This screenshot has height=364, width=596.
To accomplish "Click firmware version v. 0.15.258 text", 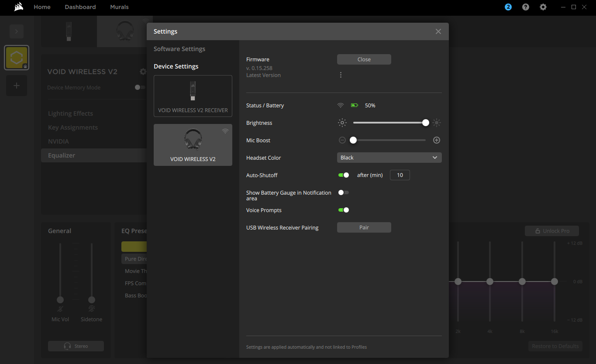I will tap(259, 68).
